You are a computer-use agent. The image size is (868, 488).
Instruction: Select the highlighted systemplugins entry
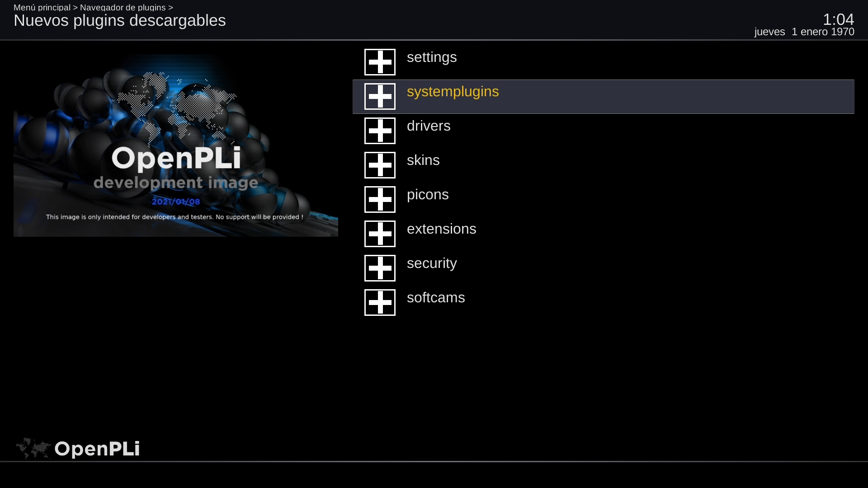tap(453, 92)
